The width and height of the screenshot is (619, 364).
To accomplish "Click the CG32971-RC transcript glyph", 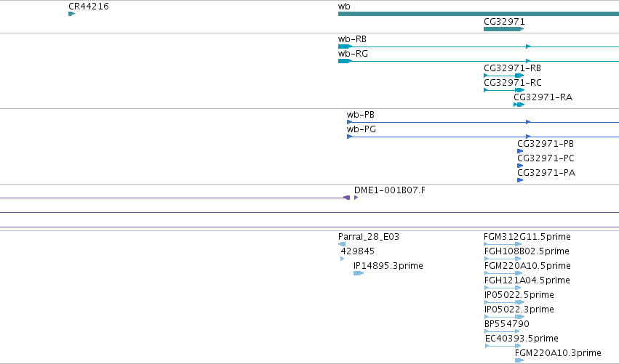I will tap(504, 90).
